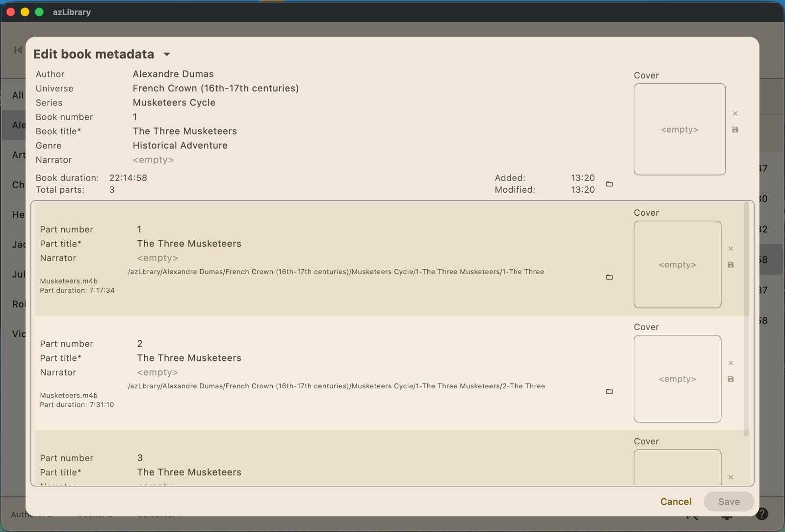Click the part 1 file path text
This screenshot has height=532, width=785.
coord(336,272)
